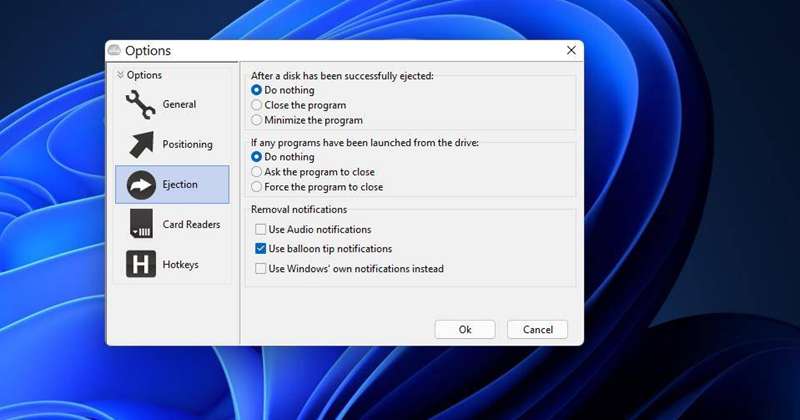Switch to the Hotkeys label
The height and width of the screenshot is (420, 800).
pyautogui.click(x=181, y=265)
